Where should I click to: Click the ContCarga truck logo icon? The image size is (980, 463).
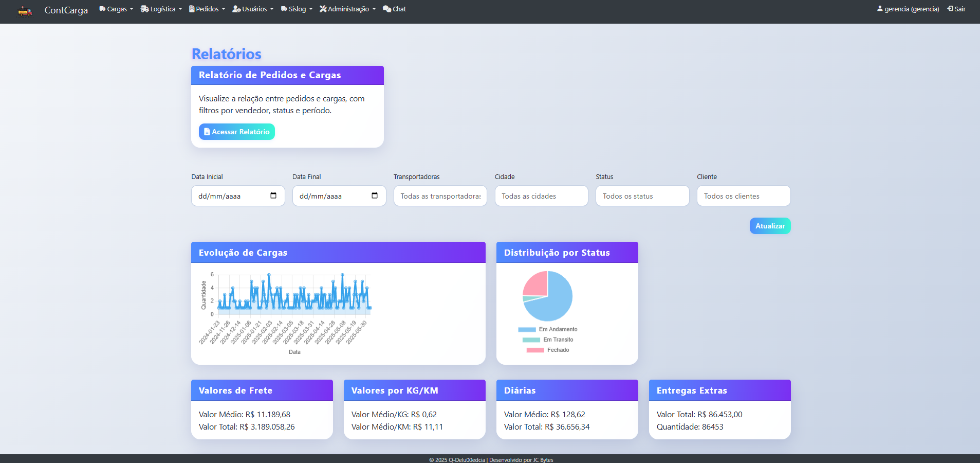25,10
